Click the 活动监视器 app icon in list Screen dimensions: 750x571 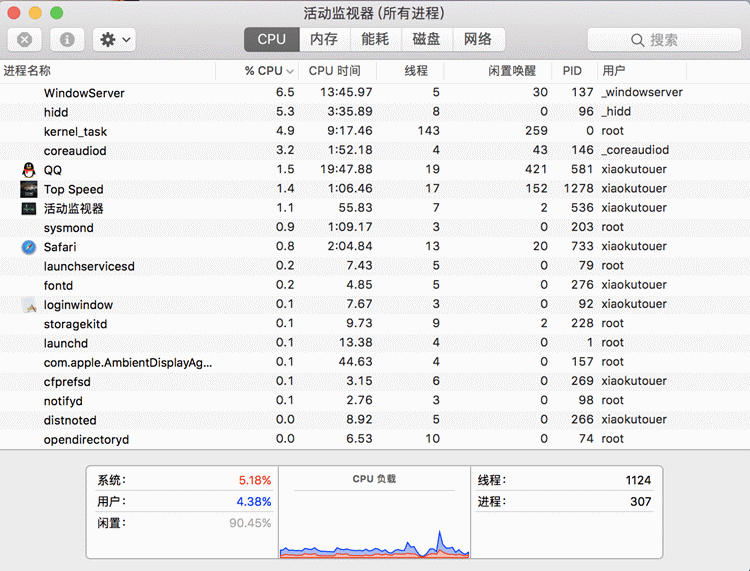click(x=29, y=209)
